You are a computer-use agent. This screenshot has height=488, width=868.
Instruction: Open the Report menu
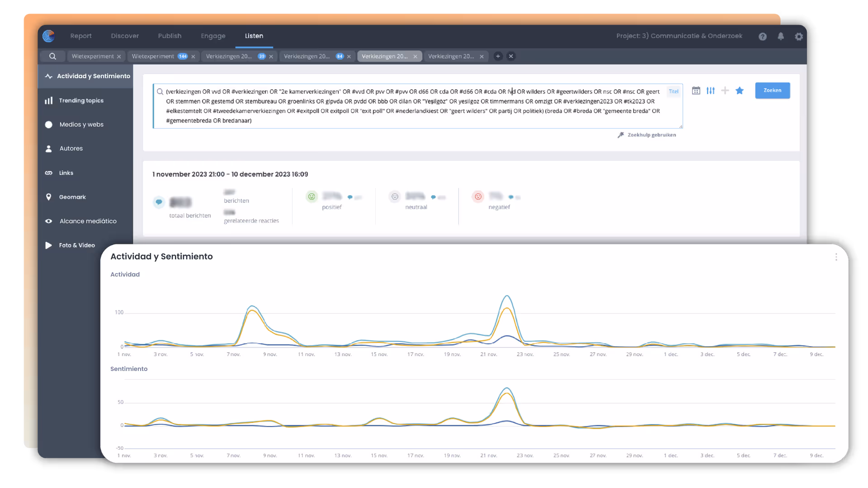(81, 36)
